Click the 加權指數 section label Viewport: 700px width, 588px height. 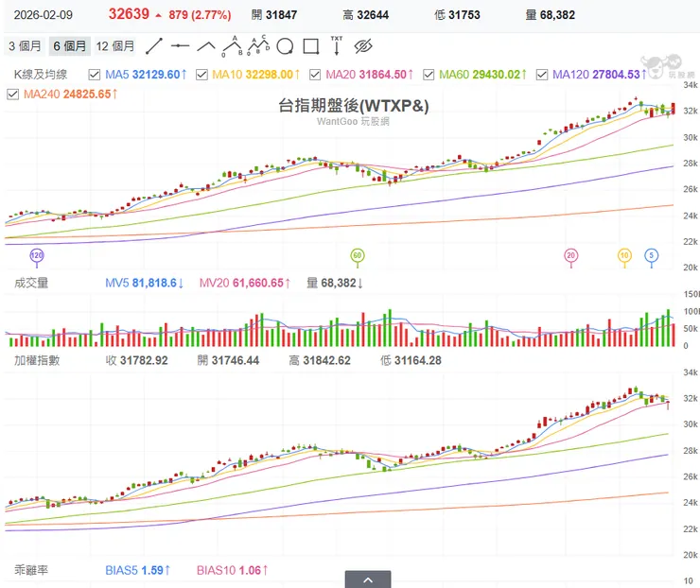click(37, 360)
